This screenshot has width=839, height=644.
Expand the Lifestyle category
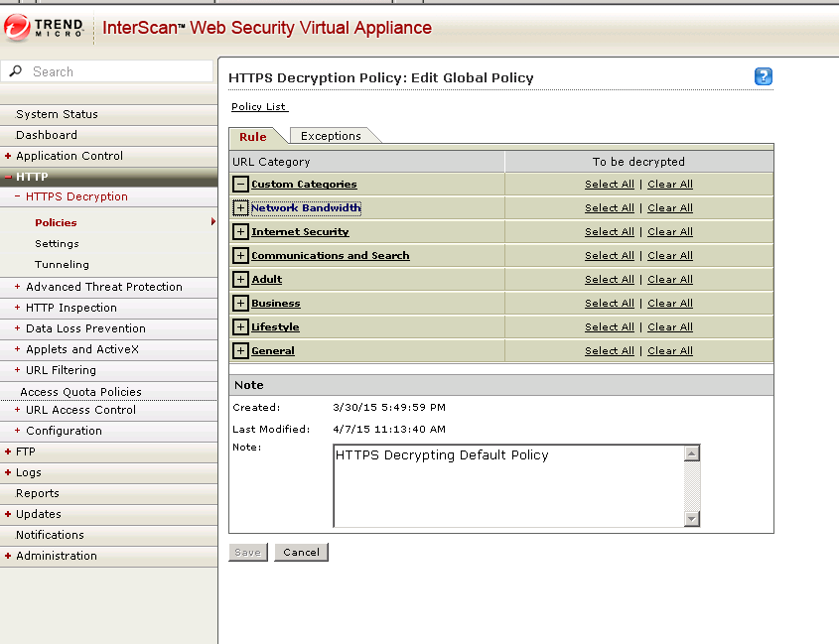(x=241, y=326)
